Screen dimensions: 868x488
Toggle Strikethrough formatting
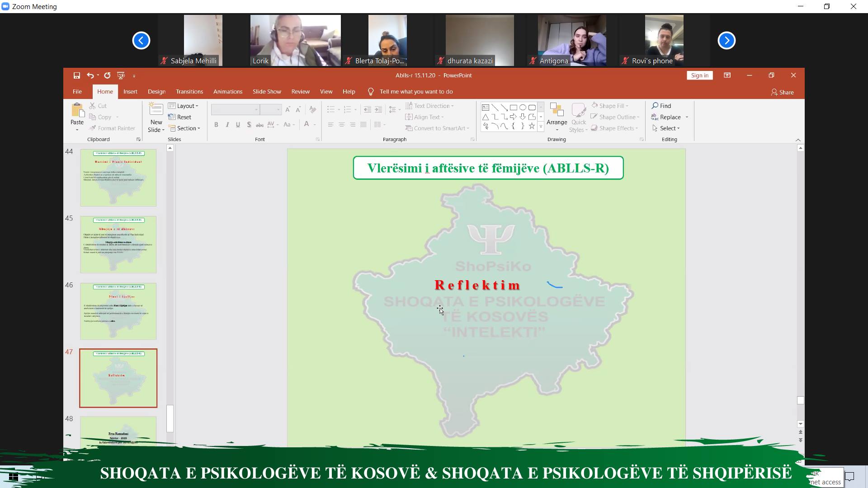point(259,125)
